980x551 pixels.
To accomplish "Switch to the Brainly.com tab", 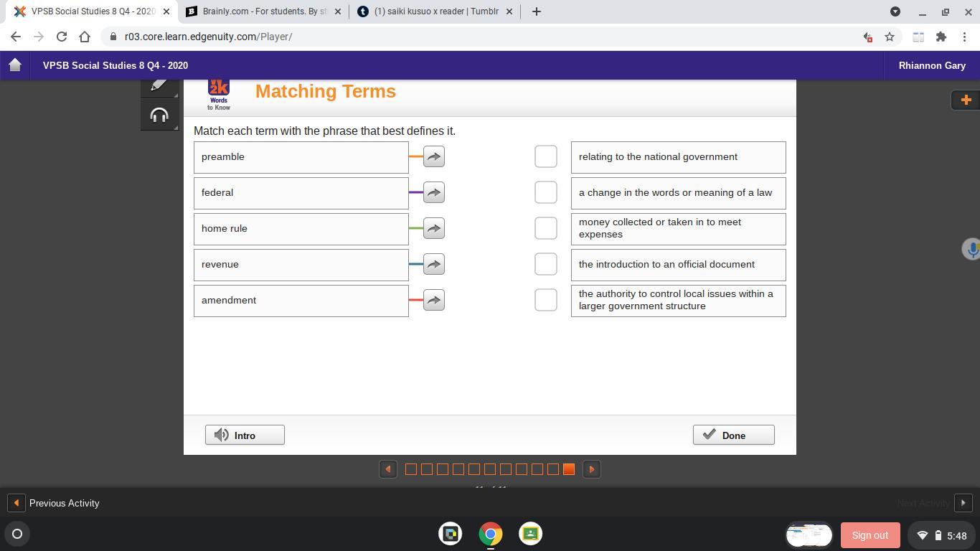I will coord(262,11).
